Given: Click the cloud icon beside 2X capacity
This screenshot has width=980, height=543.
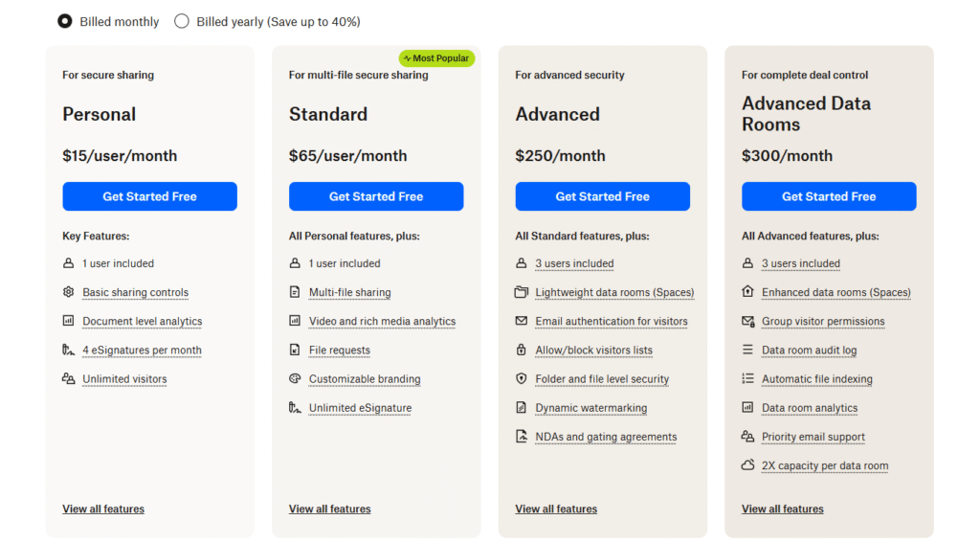Looking at the screenshot, I should pos(748,465).
